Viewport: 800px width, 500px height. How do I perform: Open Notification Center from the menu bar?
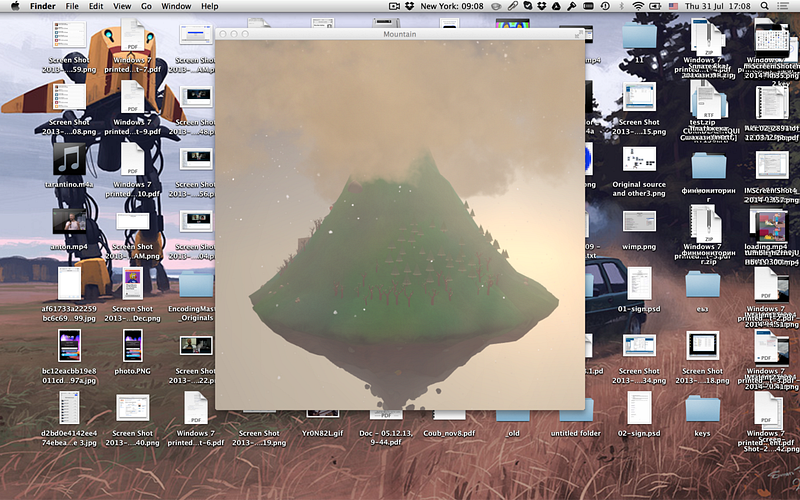783,6
